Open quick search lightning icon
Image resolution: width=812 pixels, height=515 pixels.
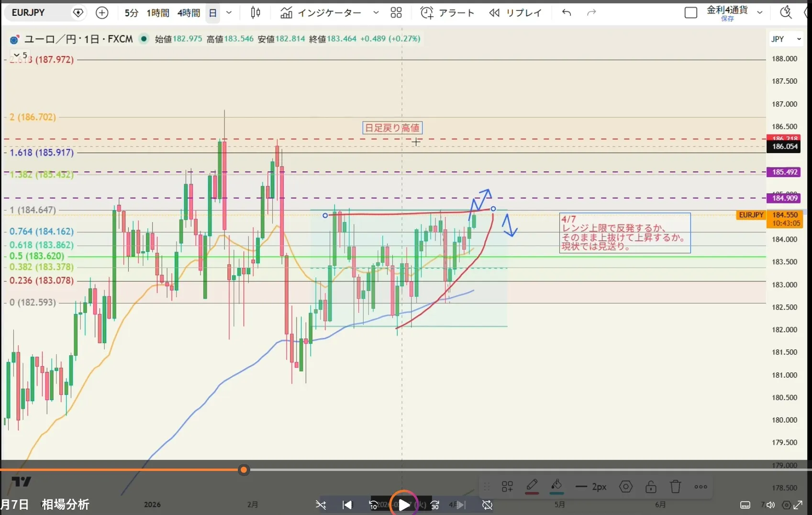tap(786, 13)
